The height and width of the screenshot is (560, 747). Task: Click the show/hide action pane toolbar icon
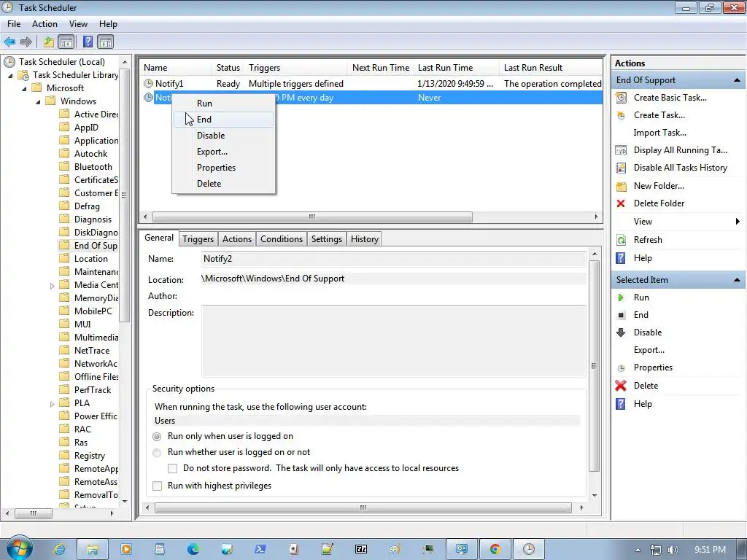point(105,42)
